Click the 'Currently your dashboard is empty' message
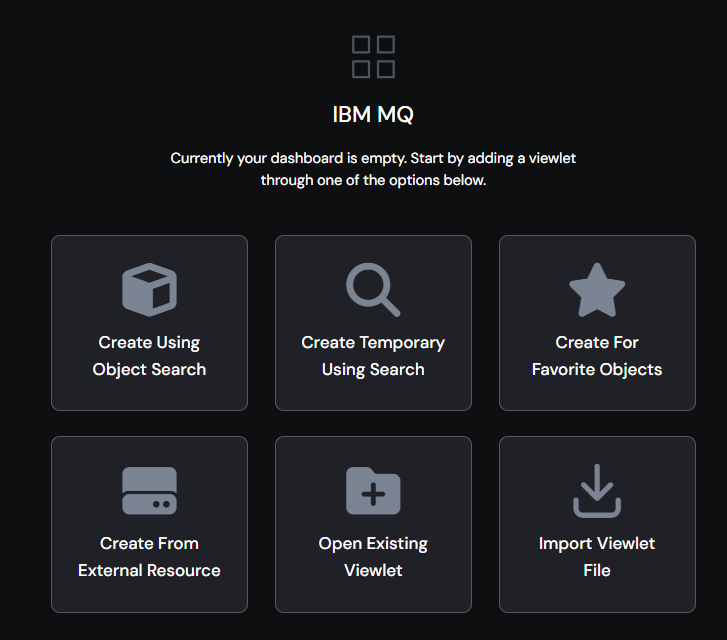 (373, 169)
